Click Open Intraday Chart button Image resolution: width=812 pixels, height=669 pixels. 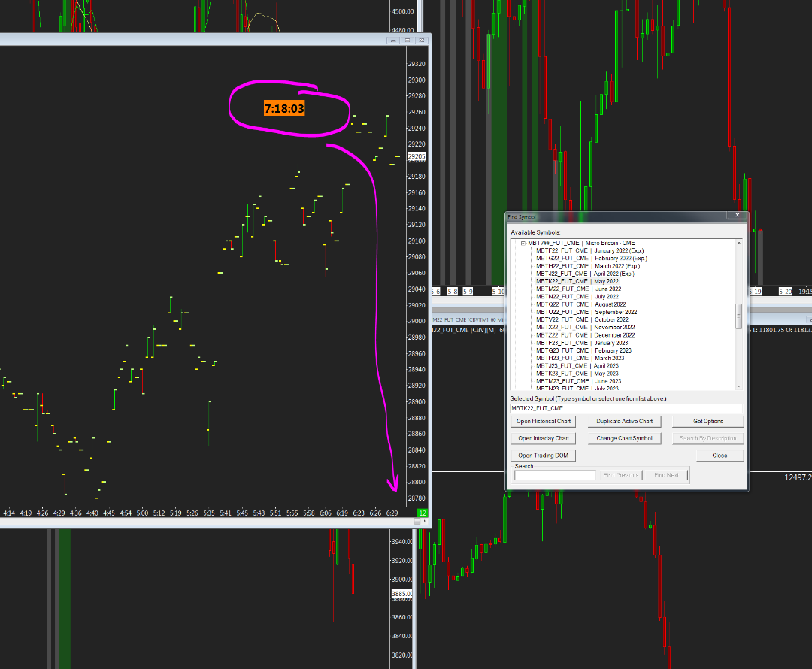544,438
